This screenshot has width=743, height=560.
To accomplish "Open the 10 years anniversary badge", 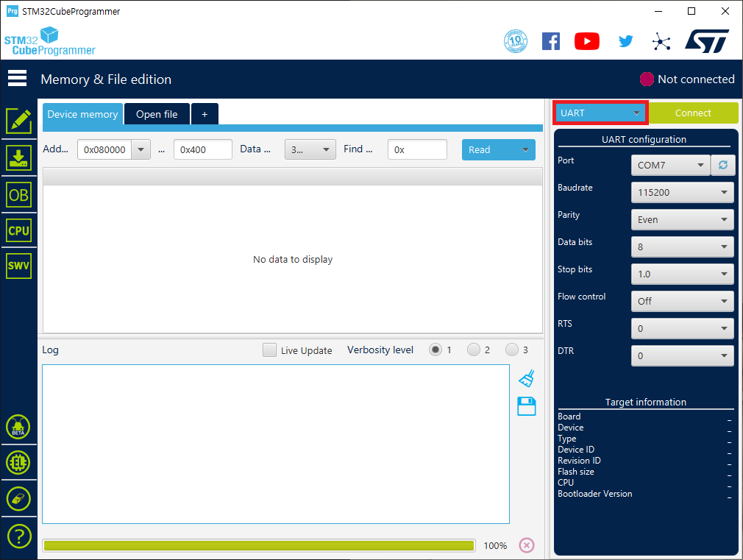I will point(515,41).
